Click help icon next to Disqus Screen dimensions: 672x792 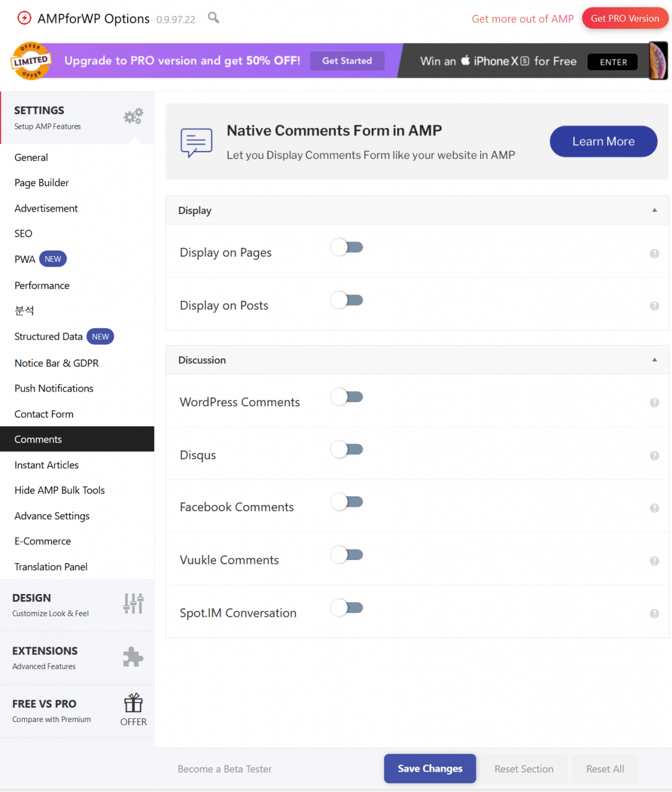[x=654, y=456]
